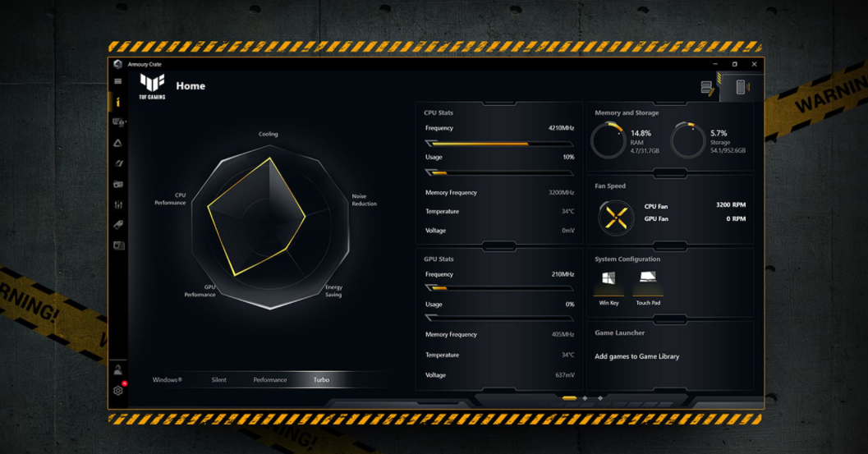Screen dimensions: 868x454
Task: Click the CPU Performance chart label
Action: 170,199
